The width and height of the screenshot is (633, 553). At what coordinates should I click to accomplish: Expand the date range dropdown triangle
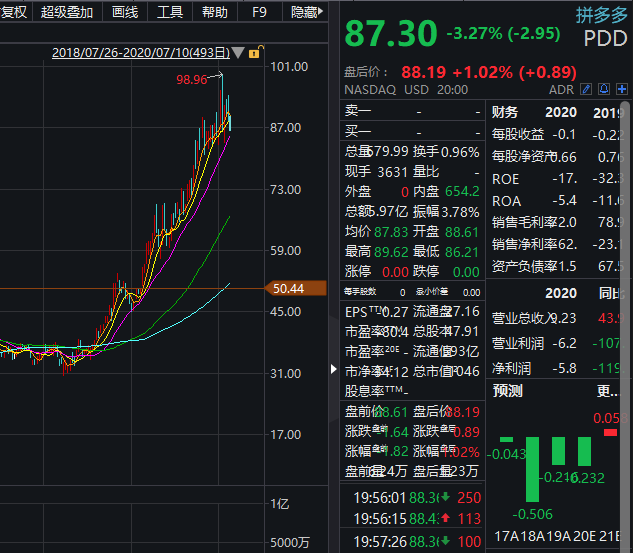point(239,52)
